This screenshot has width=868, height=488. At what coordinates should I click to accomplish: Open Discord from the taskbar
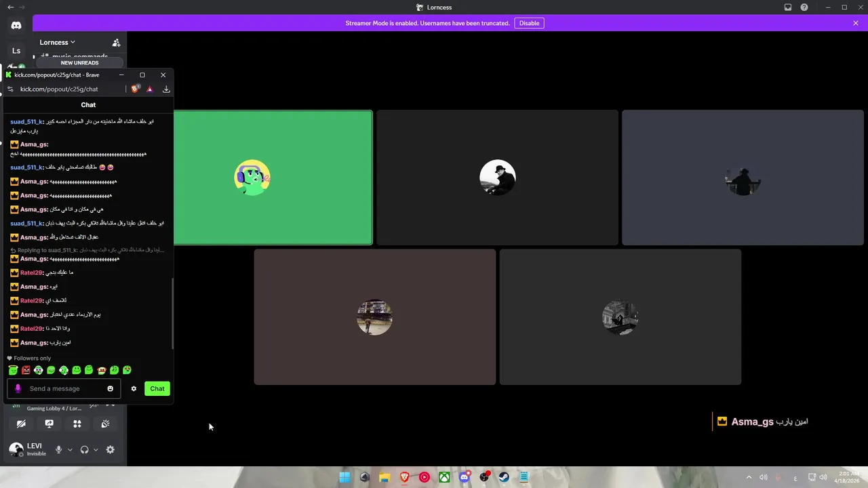click(x=465, y=477)
